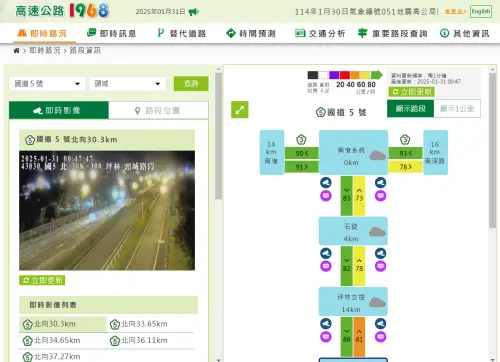Click Route 3 shield icon right of 南港系統
Viewport: 500px width, 362px height.
point(405,140)
